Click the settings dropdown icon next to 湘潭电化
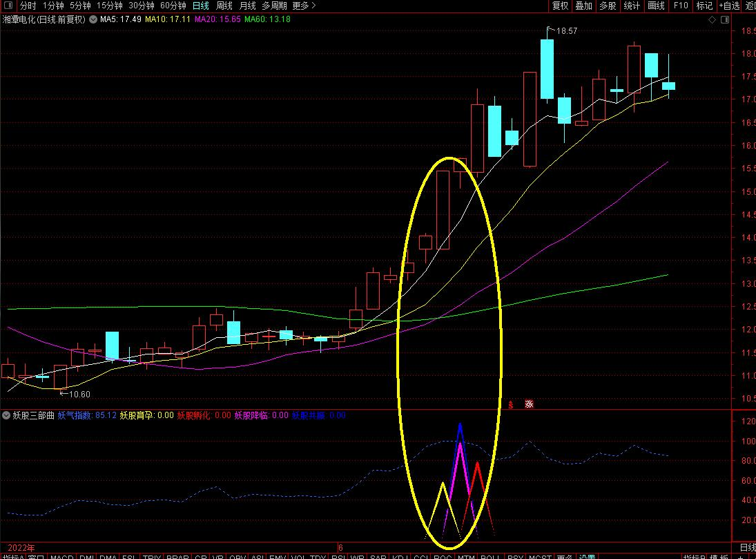This screenshot has width=756, height=559. [93, 19]
